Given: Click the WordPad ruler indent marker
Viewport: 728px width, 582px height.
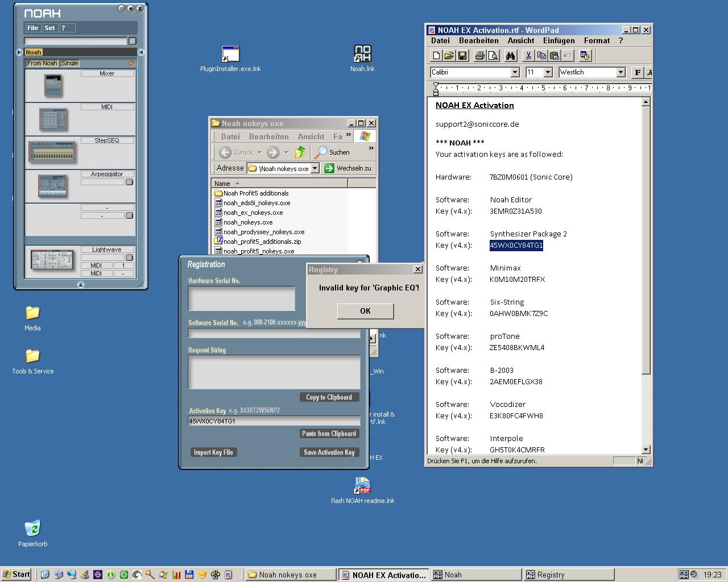Looking at the screenshot, I should [436, 89].
